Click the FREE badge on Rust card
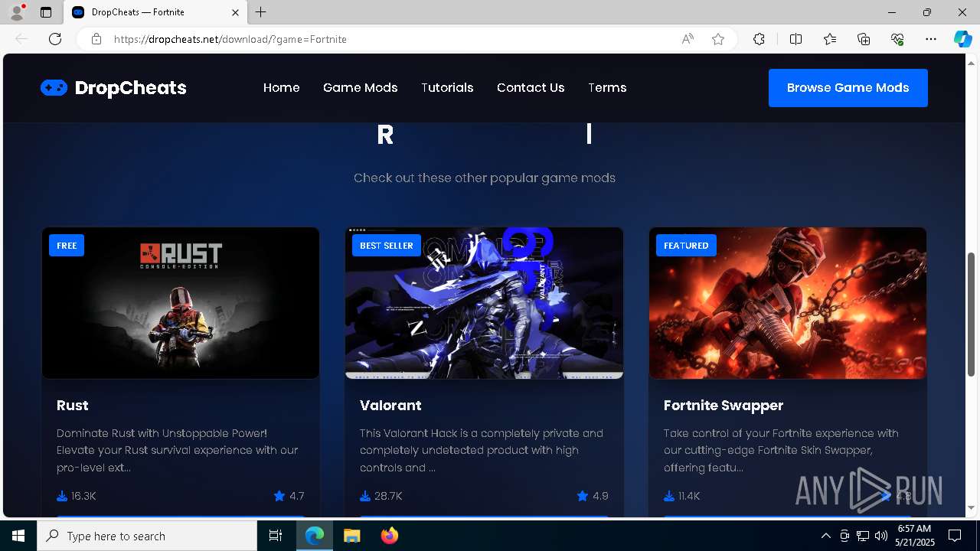The height and width of the screenshot is (551, 980). pyautogui.click(x=67, y=245)
